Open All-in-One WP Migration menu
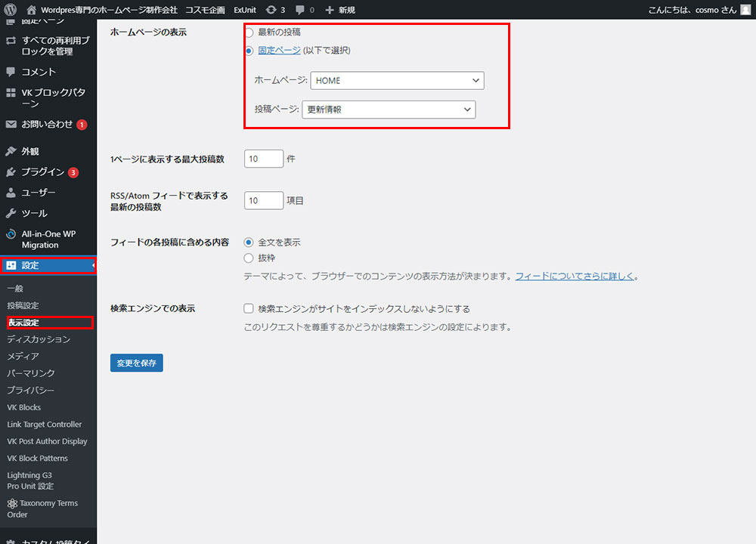Image resolution: width=756 pixels, height=544 pixels. (48, 240)
